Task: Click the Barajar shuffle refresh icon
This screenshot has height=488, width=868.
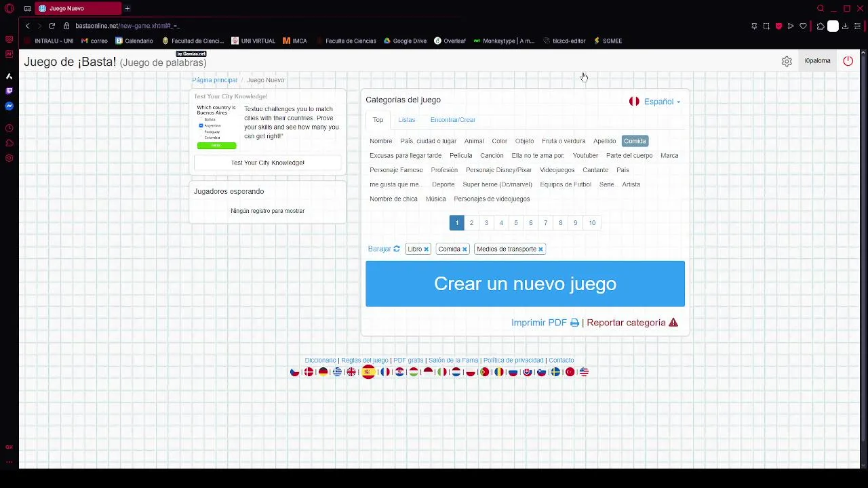Action: (x=397, y=249)
